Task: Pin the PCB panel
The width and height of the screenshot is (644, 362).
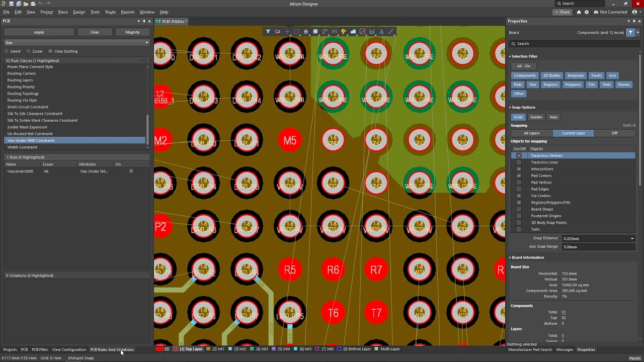Action: 144,21
